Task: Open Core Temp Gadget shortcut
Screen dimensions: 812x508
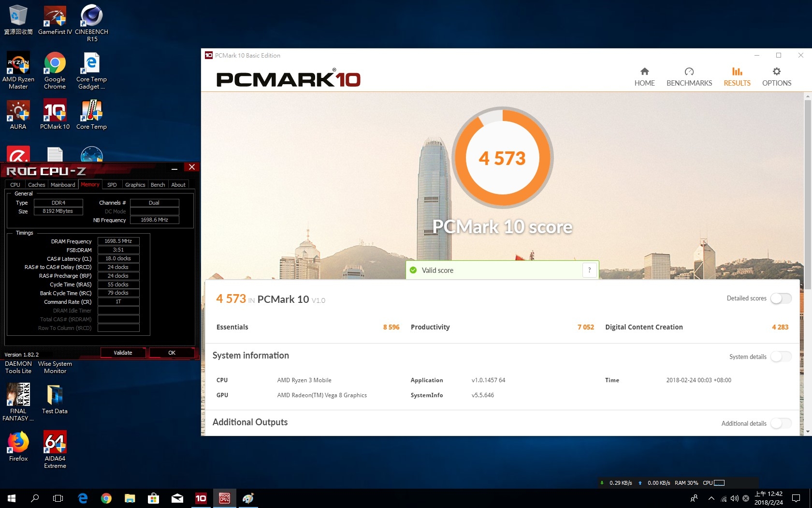Action: pos(92,71)
